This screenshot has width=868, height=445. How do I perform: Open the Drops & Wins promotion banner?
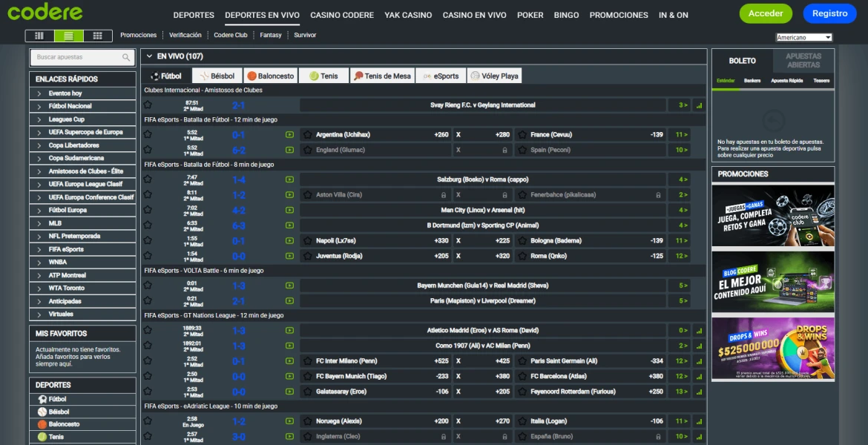click(773, 349)
